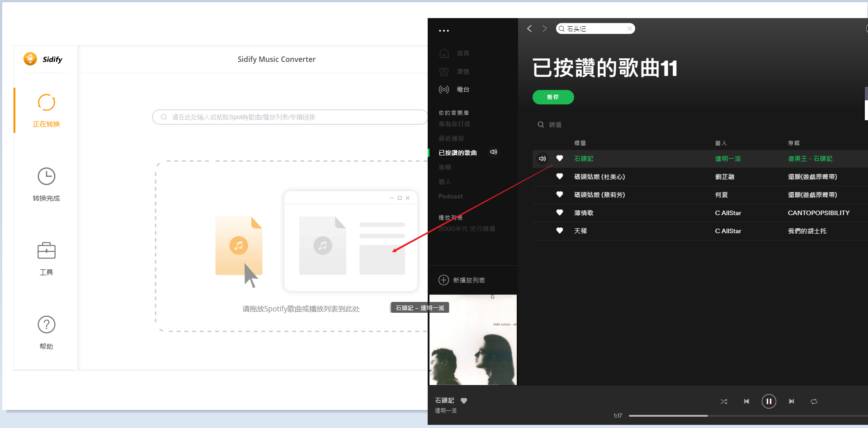868x428 pixels.
Task: Select the song 薄情歌
Action: [584, 213]
